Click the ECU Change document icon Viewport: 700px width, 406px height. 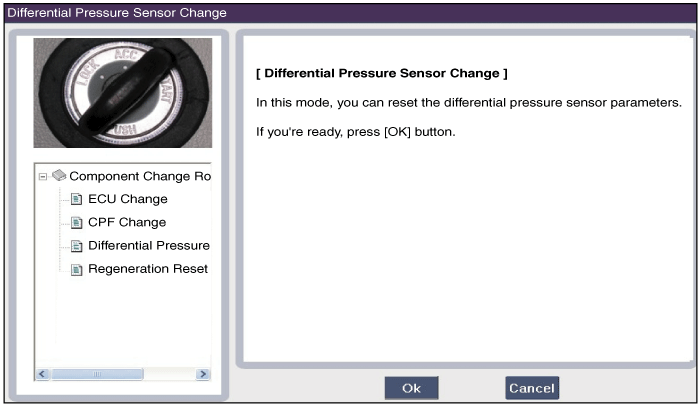(x=76, y=199)
